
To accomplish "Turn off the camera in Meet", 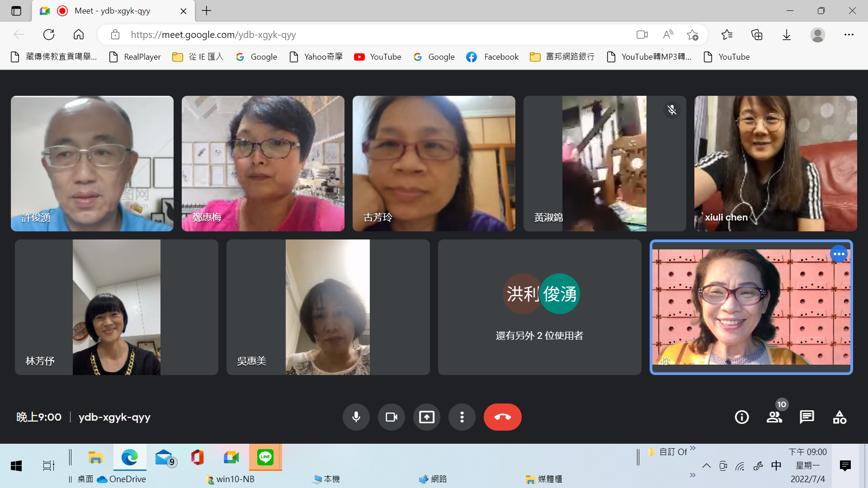I will click(x=391, y=417).
